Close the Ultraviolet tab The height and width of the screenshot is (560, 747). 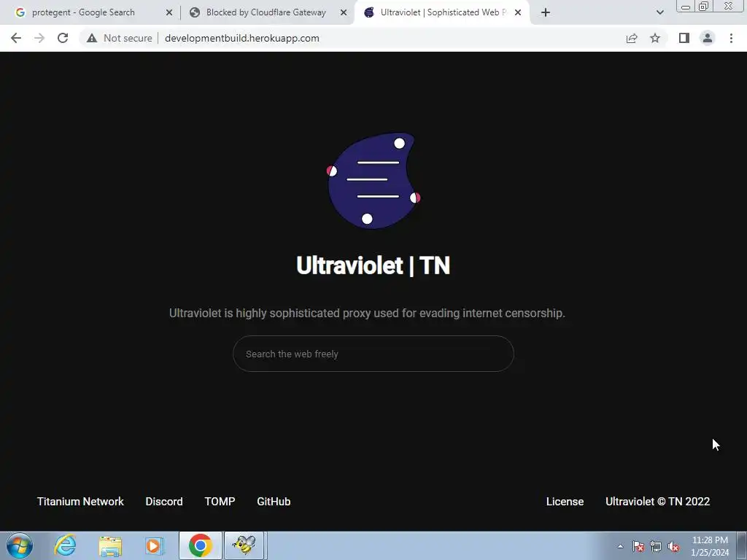coord(518,12)
